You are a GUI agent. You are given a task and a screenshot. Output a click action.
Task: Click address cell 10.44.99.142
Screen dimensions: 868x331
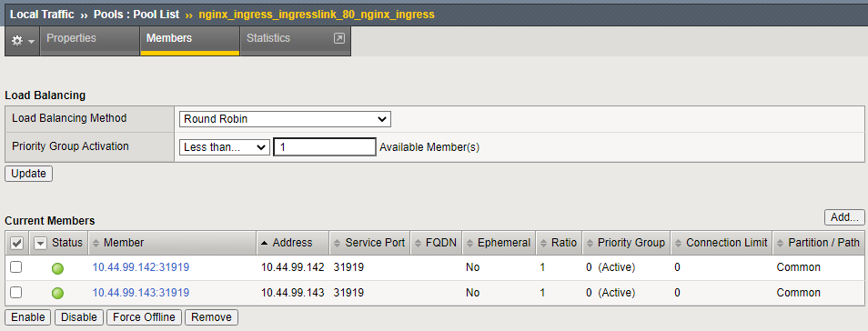coord(292,267)
